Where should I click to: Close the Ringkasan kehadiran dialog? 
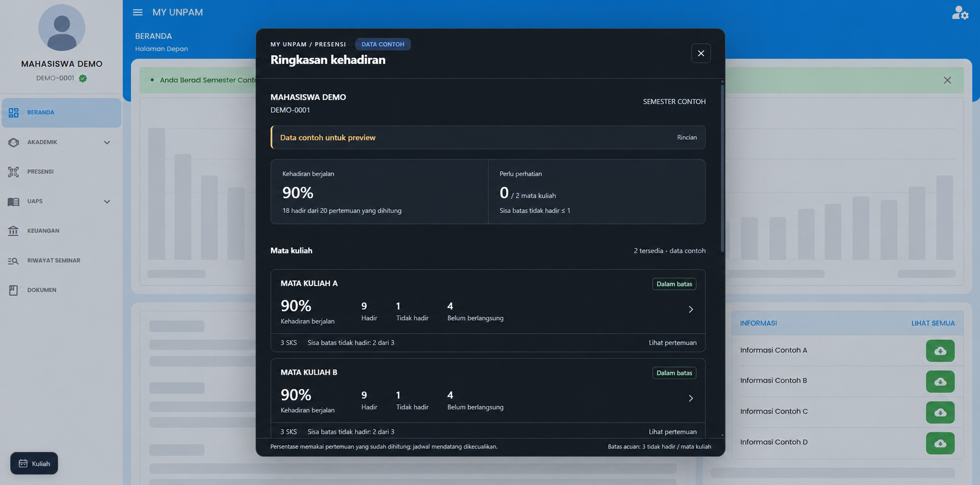coord(701,53)
